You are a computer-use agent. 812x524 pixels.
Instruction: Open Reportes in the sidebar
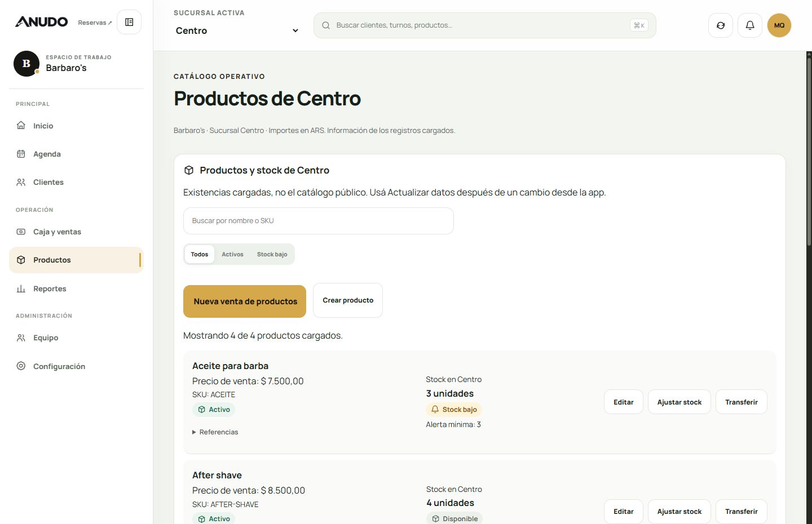(76, 288)
